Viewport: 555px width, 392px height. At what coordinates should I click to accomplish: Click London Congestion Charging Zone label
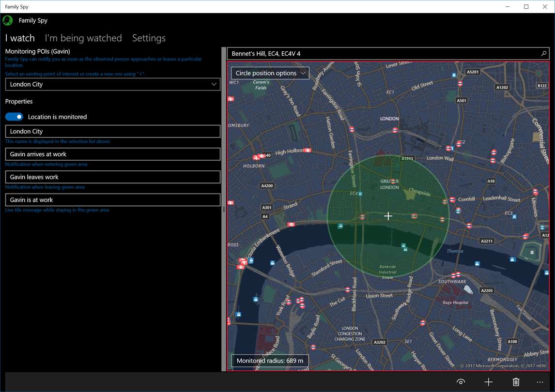pos(350,333)
